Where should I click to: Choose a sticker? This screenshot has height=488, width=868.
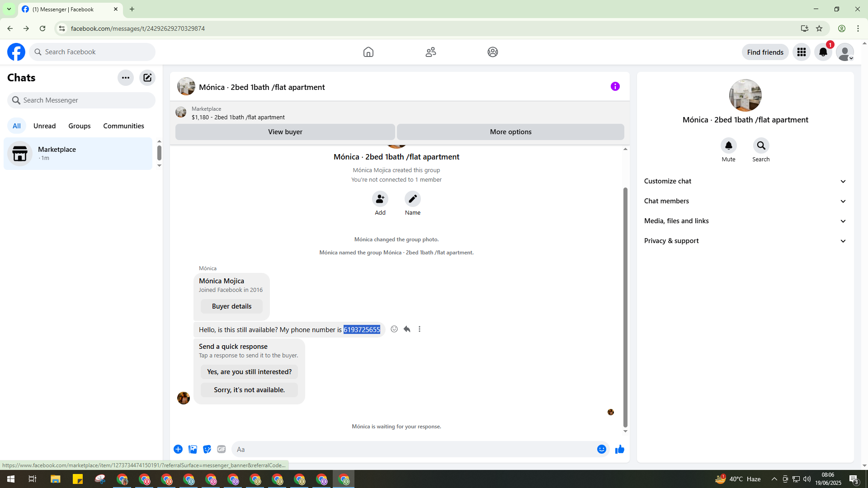(207, 449)
